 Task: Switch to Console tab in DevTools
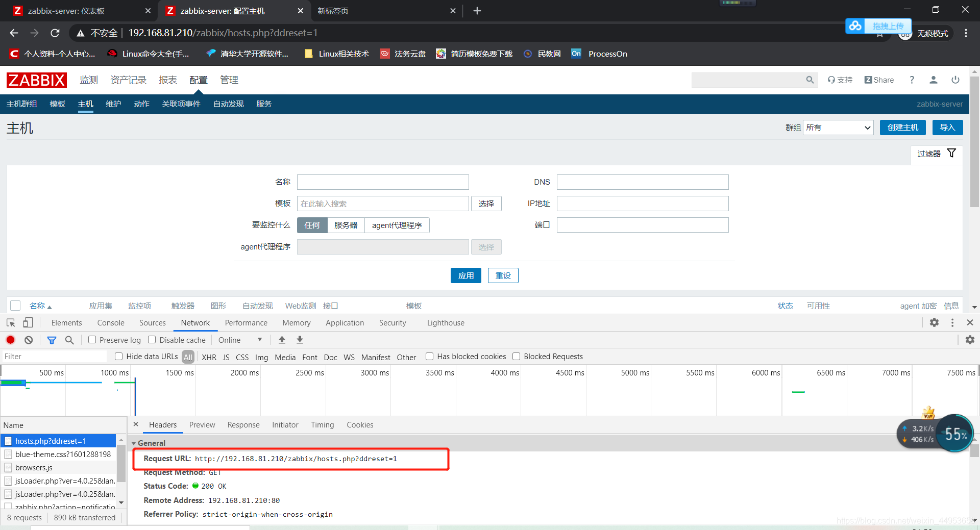pyautogui.click(x=111, y=323)
